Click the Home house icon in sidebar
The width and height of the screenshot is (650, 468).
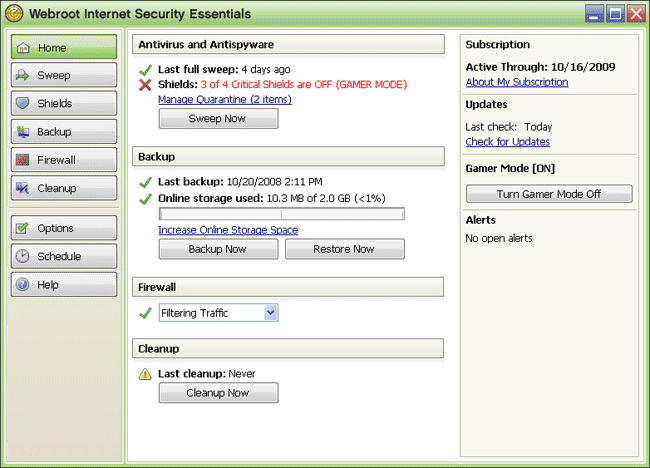click(x=23, y=48)
